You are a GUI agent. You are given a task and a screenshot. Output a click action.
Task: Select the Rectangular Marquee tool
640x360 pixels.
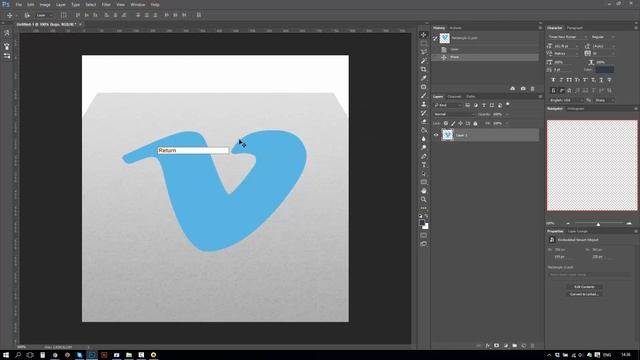[x=424, y=43]
